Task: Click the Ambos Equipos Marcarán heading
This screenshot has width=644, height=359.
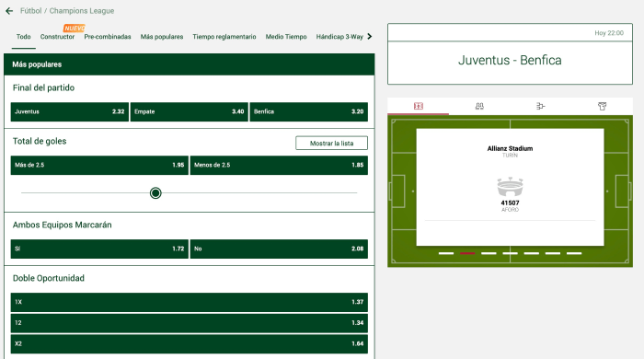Action: coord(62,226)
